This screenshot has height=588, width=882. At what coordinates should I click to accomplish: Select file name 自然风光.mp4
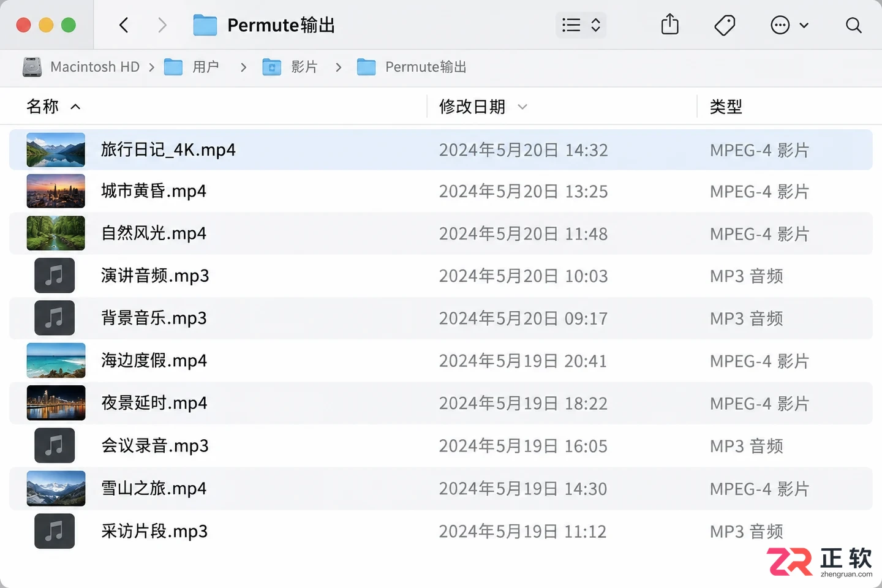pyautogui.click(x=154, y=233)
